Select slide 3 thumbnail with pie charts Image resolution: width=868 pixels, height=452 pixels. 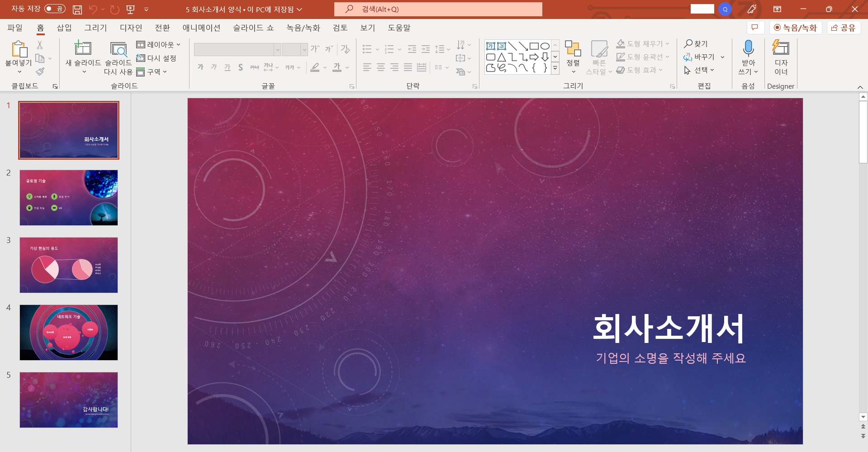pos(69,265)
